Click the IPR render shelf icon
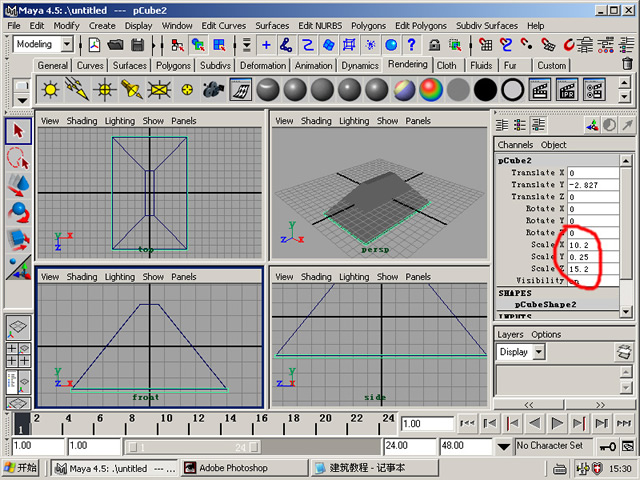Image resolution: width=640 pixels, height=480 pixels. 567,89
